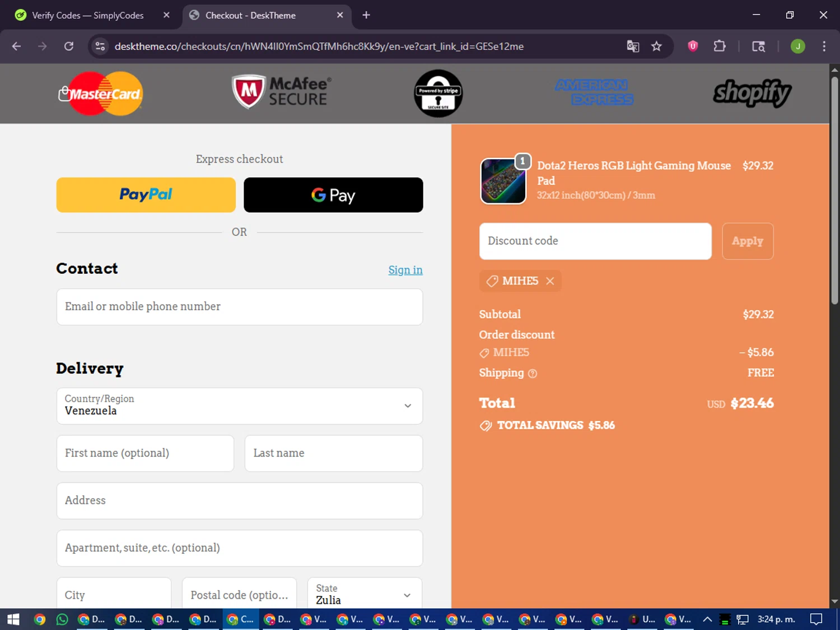Click into the Address field
840x630 pixels.
[x=240, y=501]
